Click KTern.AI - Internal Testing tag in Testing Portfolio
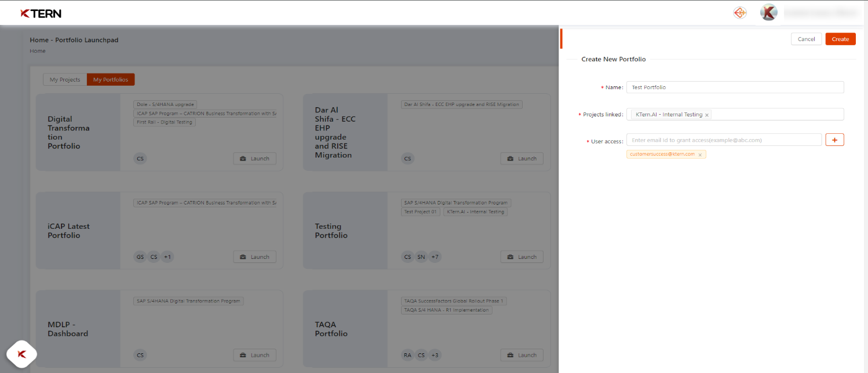The image size is (868, 373). click(475, 211)
